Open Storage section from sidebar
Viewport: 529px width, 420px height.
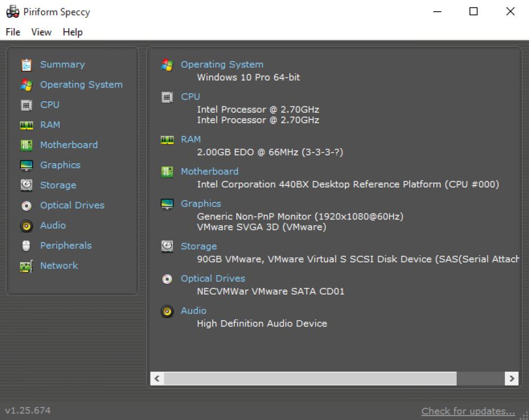coord(58,185)
